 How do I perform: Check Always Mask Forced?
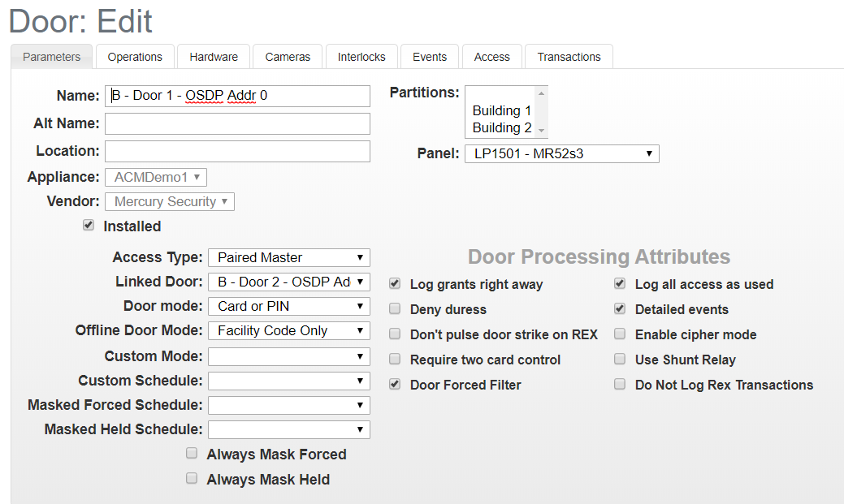pyautogui.click(x=191, y=453)
